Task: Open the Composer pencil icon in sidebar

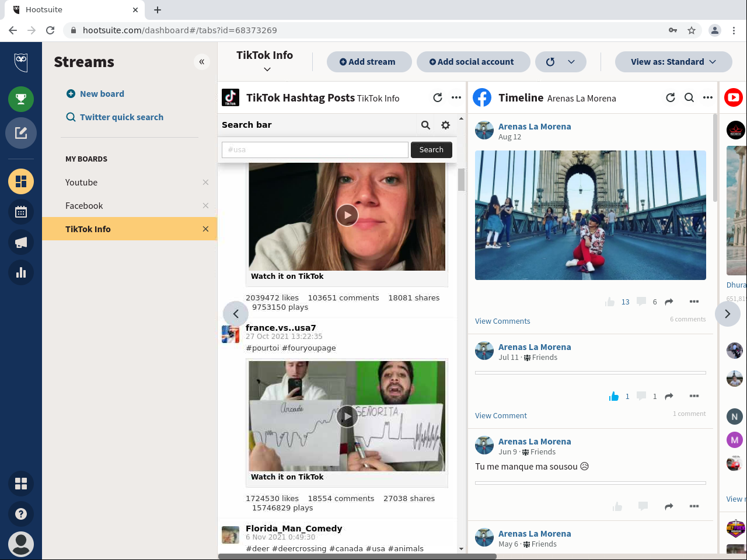Action: [21, 133]
